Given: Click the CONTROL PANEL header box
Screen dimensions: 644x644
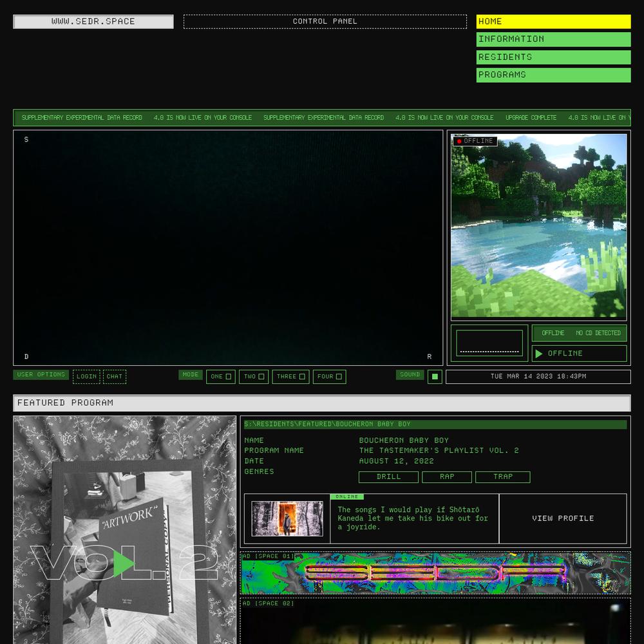Looking at the screenshot, I should point(325,21).
